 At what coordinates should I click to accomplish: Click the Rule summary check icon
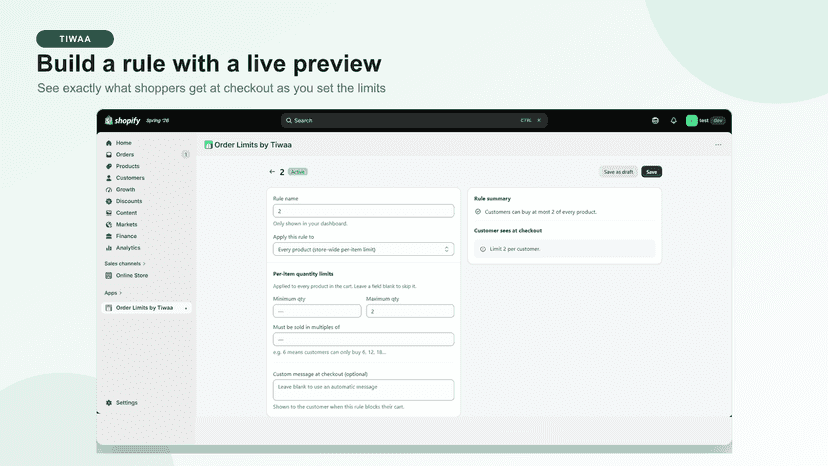pos(478,212)
